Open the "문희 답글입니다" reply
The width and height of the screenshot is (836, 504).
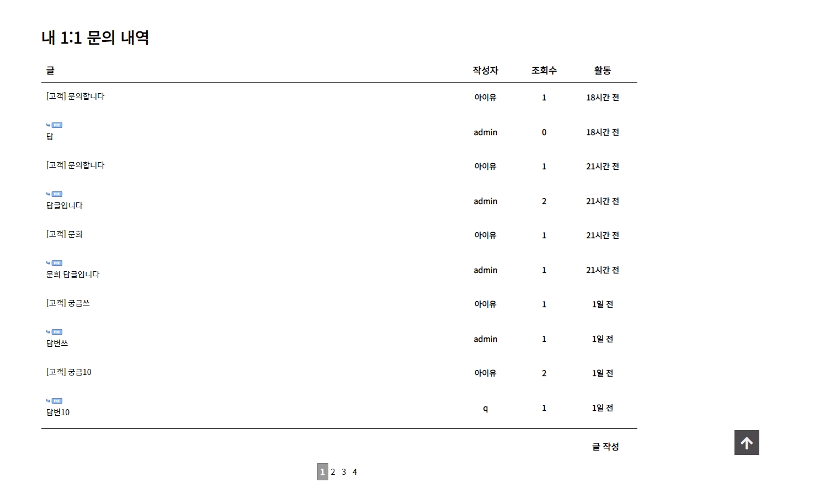[72, 274]
